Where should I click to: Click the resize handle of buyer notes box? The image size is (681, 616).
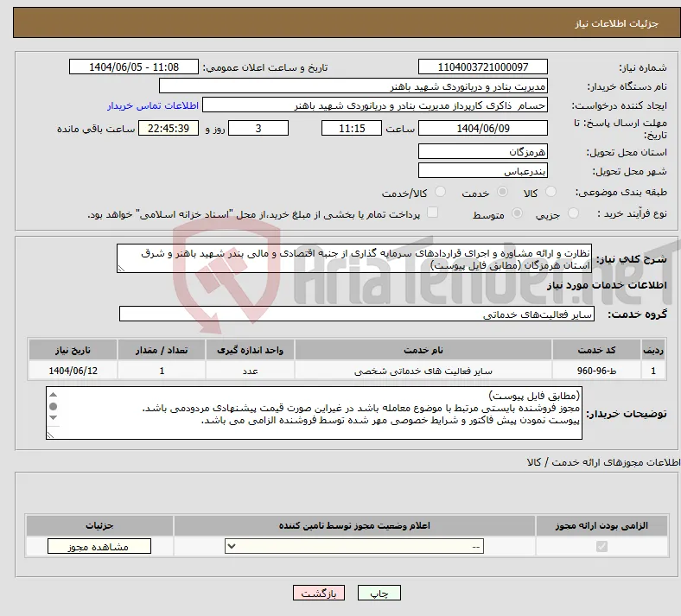(x=50, y=435)
